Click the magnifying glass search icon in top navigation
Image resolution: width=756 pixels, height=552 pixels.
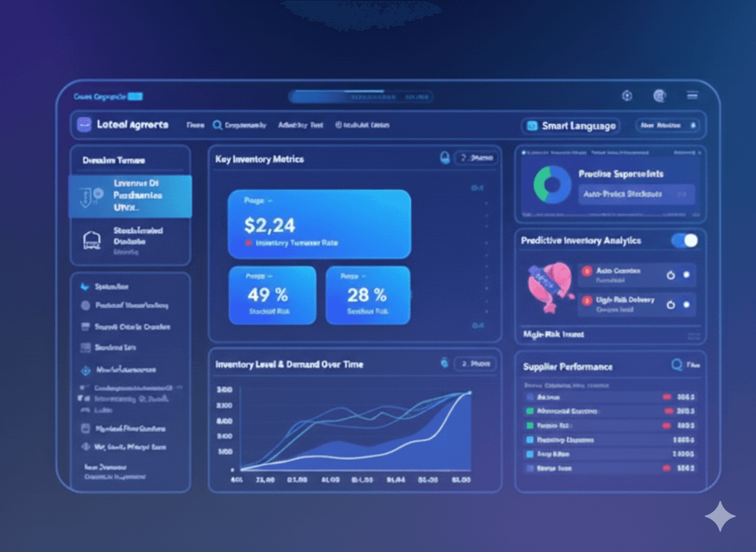(x=217, y=125)
